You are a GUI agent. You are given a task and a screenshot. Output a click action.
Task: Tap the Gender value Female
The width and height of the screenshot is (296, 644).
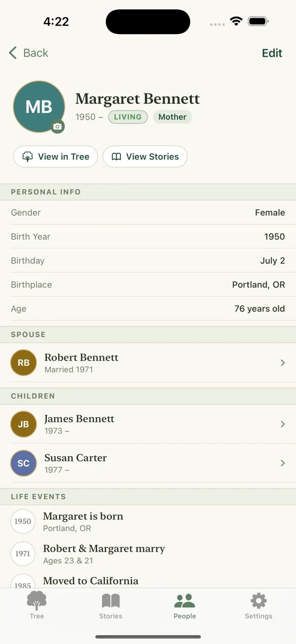point(270,213)
